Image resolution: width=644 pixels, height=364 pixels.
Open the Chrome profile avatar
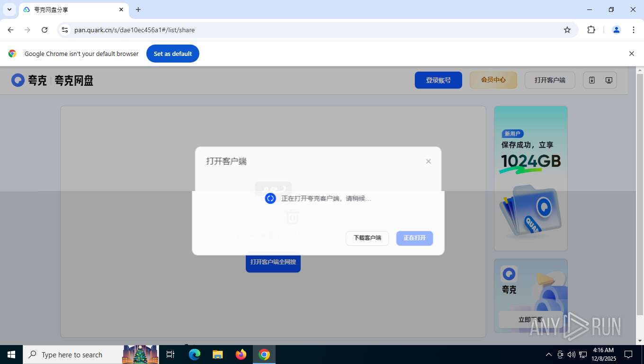[617, 30]
